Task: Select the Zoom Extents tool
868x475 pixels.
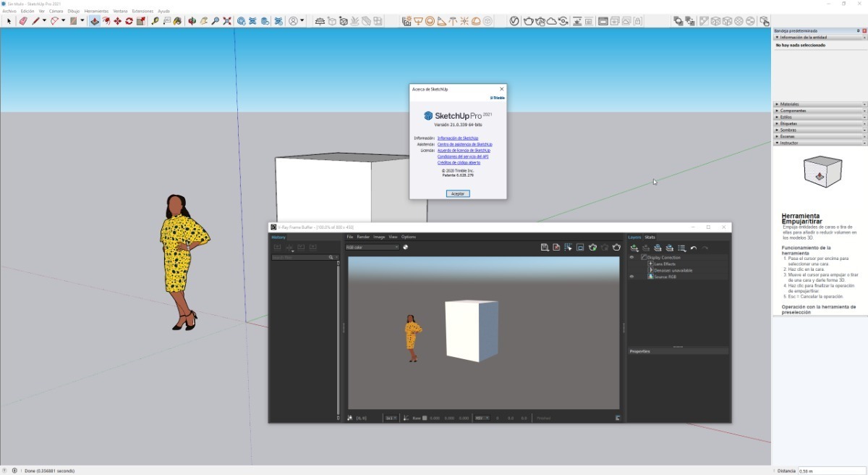Action: (x=226, y=21)
